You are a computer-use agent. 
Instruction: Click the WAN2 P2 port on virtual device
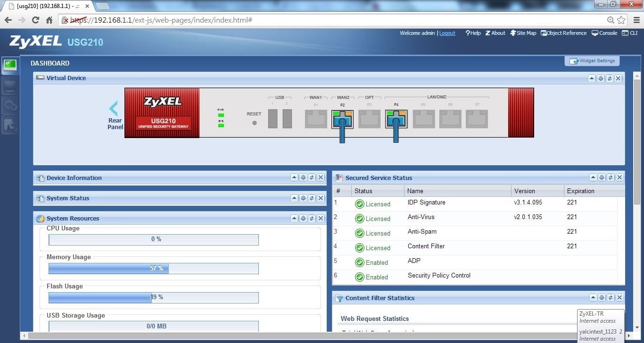pyautogui.click(x=342, y=119)
